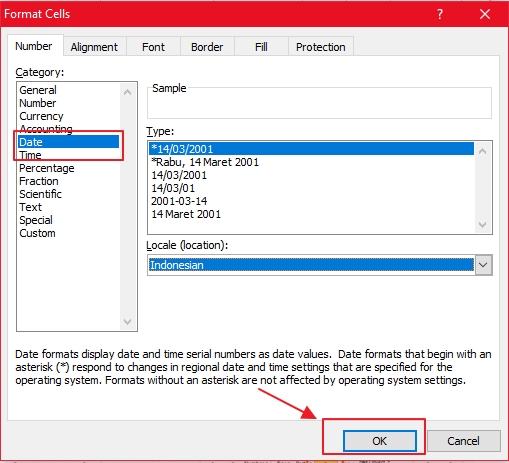Click category list scroll down arrow
The image size is (509, 463).
click(x=127, y=322)
